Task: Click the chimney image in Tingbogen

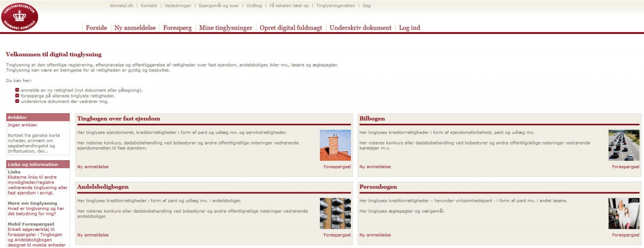Action: [x=335, y=145]
